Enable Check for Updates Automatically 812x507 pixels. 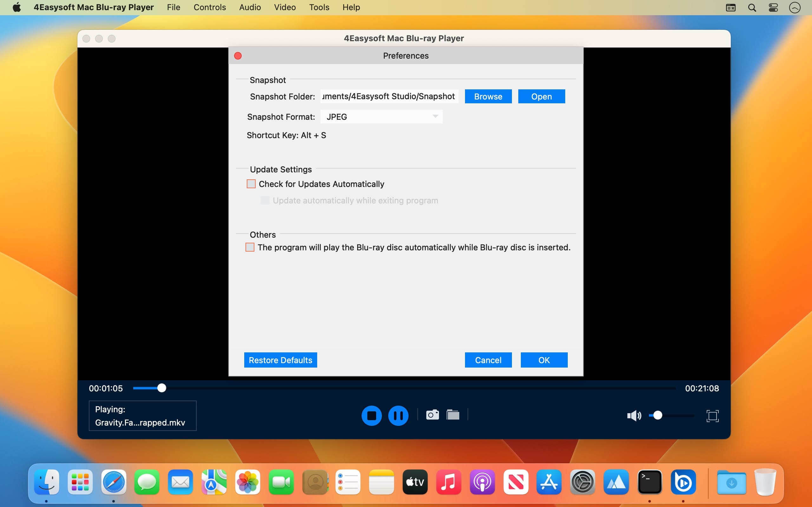pos(251,184)
